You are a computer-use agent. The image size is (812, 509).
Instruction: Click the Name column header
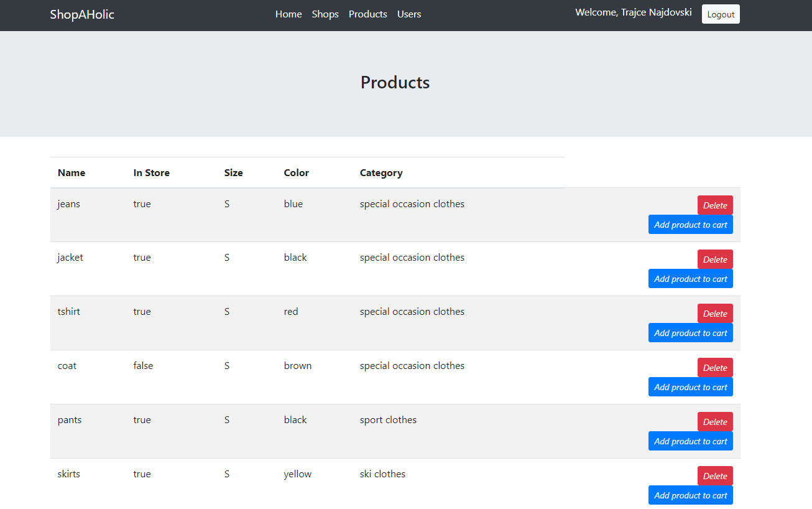coord(72,173)
